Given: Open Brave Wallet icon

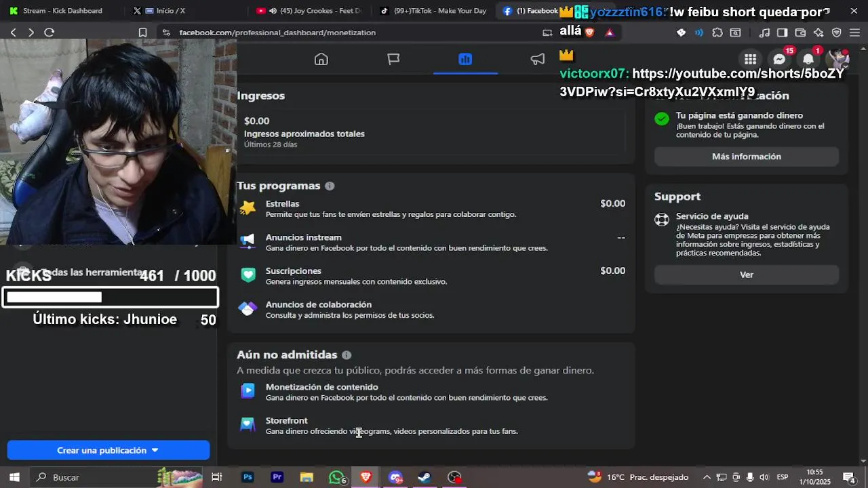Looking at the screenshot, I should (x=800, y=33).
